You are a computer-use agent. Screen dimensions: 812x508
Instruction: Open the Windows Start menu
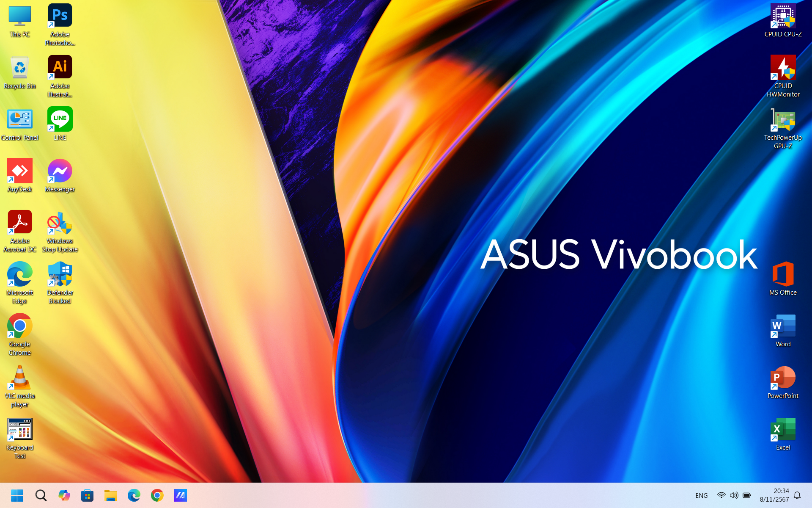point(17,495)
